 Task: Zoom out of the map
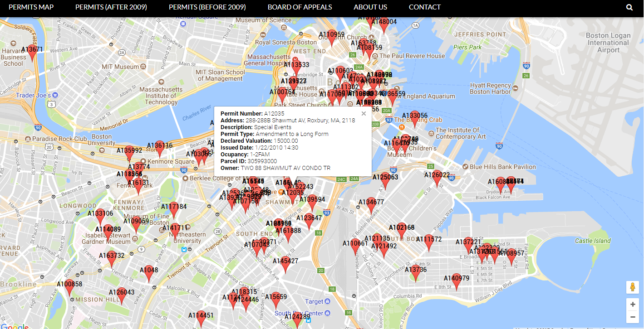coord(633,317)
